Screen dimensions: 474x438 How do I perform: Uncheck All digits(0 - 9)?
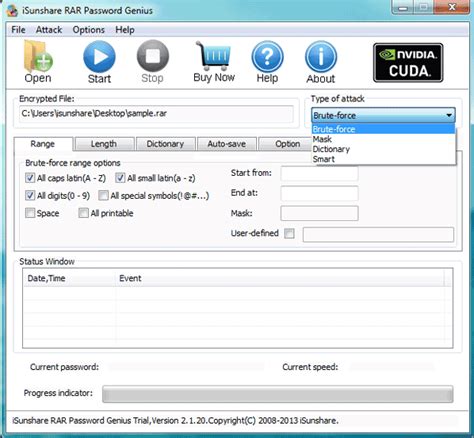coord(30,195)
